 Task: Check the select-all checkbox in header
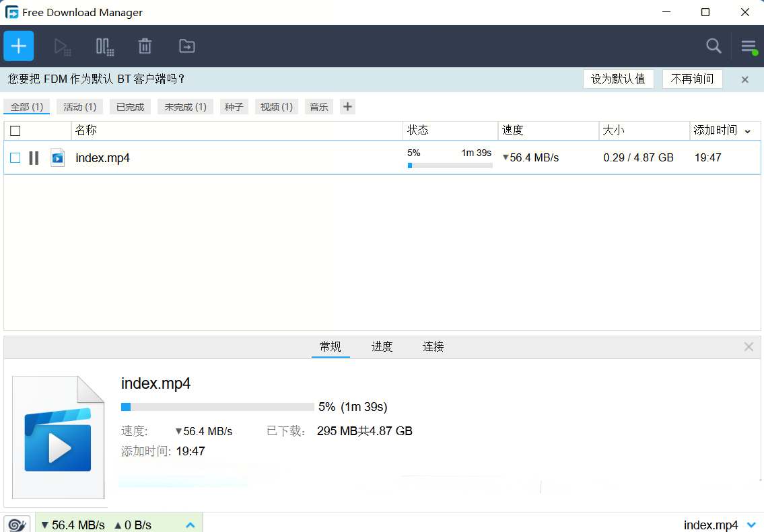(x=15, y=130)
